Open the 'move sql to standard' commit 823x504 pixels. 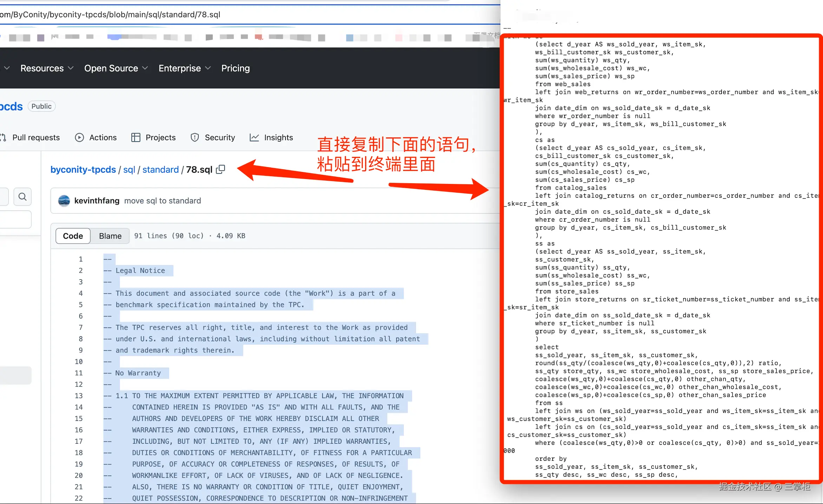click(x=163, y=201)
